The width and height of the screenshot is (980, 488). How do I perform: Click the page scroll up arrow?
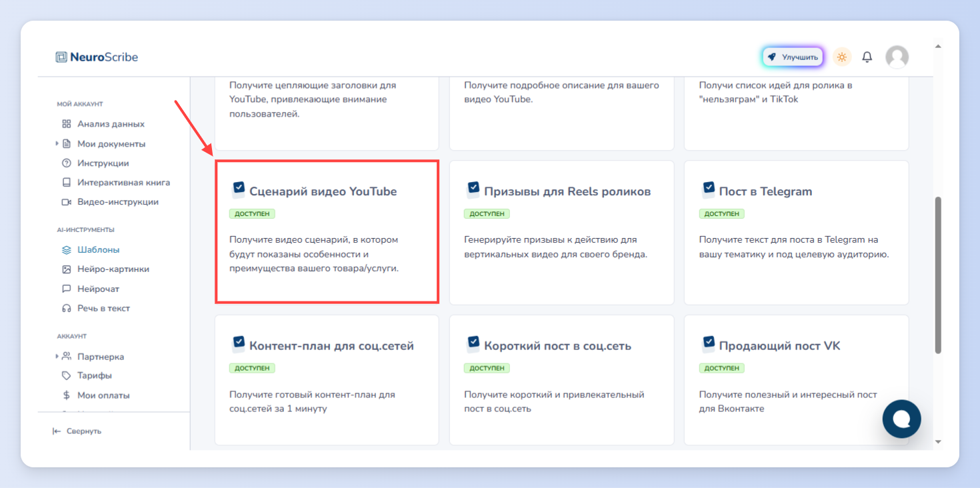[939, 47]
